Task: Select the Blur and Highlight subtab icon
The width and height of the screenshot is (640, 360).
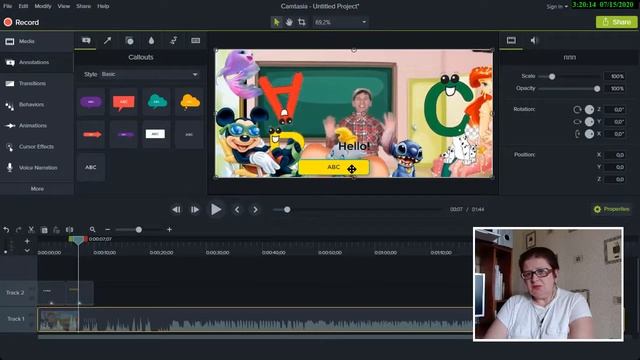Action: [x=151, y=40]
